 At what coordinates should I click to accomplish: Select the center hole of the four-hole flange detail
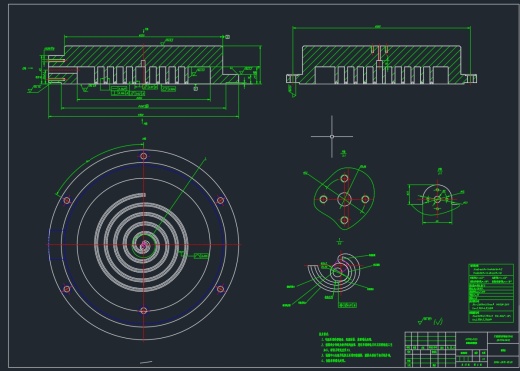coord(344,199)
